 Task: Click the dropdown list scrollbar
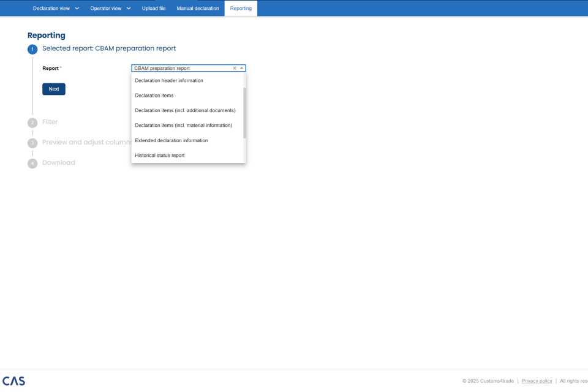click(x=244, y=113)
